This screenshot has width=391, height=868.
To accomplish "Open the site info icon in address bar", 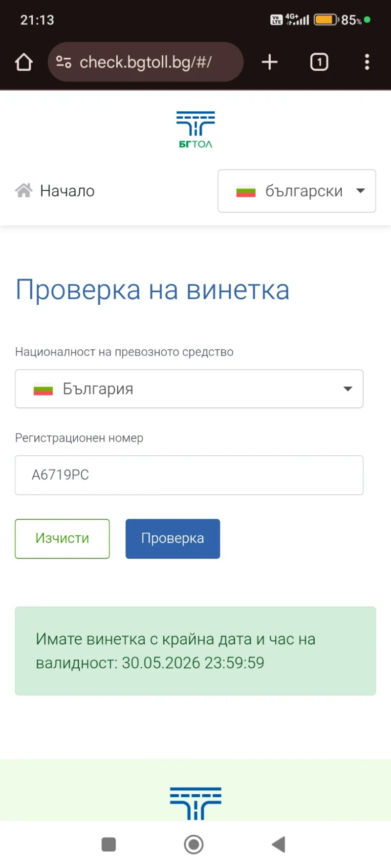I will [64, 63].
